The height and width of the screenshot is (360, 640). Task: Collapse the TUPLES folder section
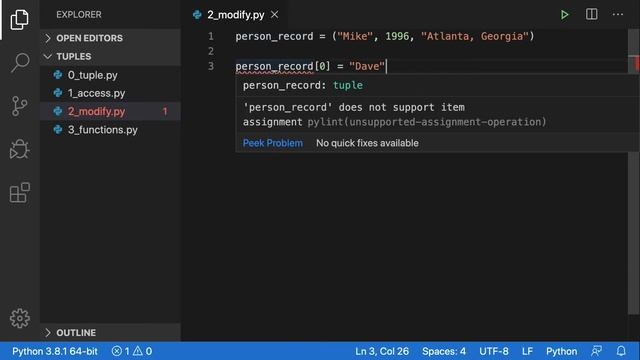(110, 56)
